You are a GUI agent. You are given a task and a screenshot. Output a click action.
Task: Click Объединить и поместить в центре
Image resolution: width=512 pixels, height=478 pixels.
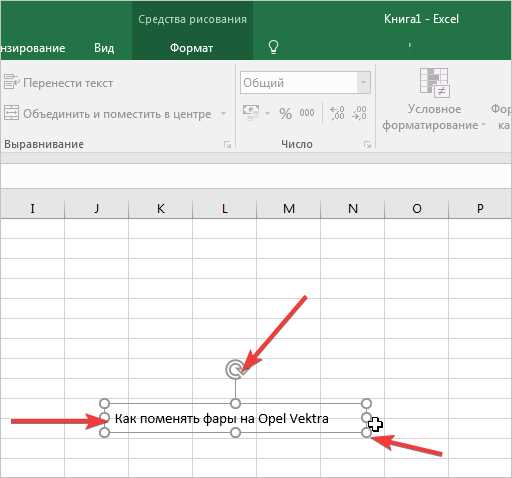pyautogui.click(x=108, y=114)
